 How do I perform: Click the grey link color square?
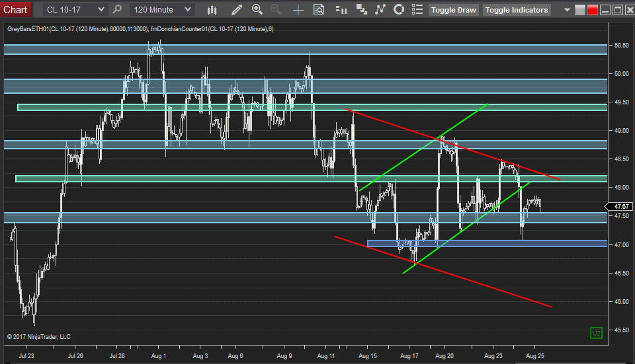[x=580, y=10]
